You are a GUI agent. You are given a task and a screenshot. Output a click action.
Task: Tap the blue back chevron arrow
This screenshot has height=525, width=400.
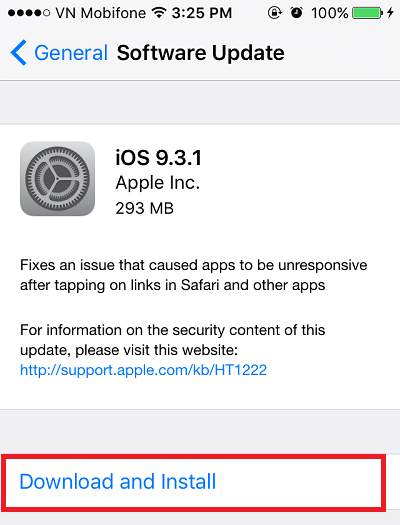(18, 53)
